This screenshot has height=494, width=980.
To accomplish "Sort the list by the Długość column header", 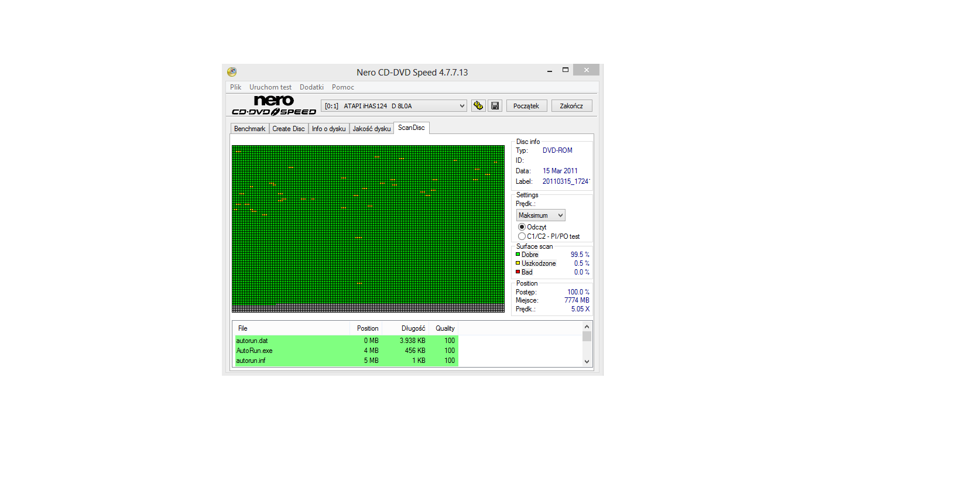I will 406,328.
